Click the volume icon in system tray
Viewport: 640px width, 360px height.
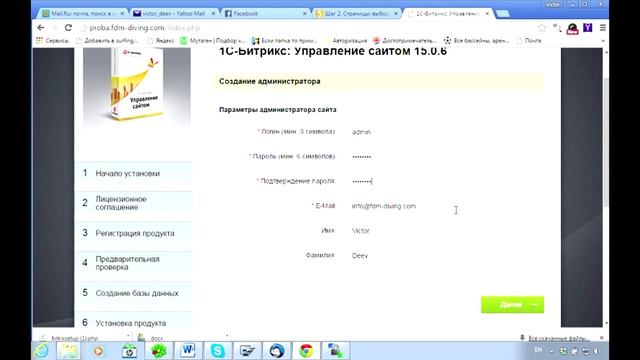[596, 351]
